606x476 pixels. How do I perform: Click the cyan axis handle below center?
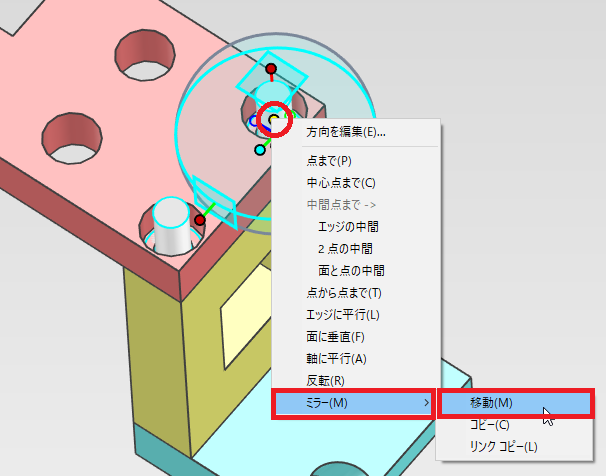[x=260, y=150]
